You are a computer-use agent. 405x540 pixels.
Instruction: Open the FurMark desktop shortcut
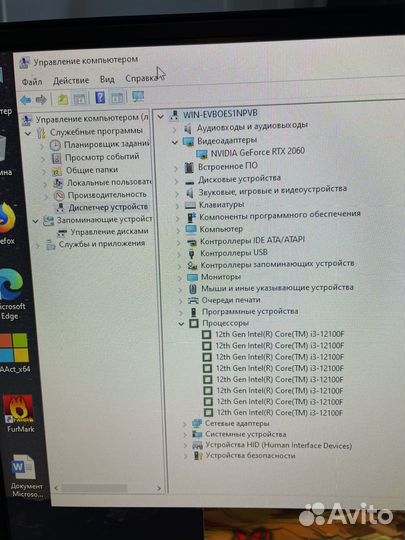[x=20, y=414]
